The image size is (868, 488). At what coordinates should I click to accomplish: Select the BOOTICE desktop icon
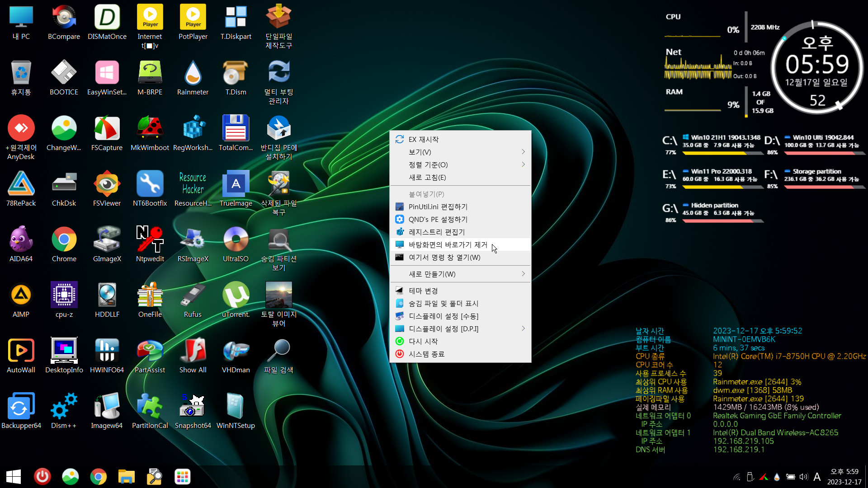[64, 78]
